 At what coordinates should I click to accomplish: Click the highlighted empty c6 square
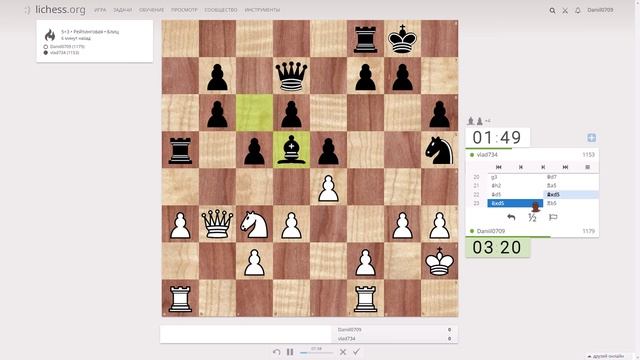pyautogui.click(x=254, y=113)
